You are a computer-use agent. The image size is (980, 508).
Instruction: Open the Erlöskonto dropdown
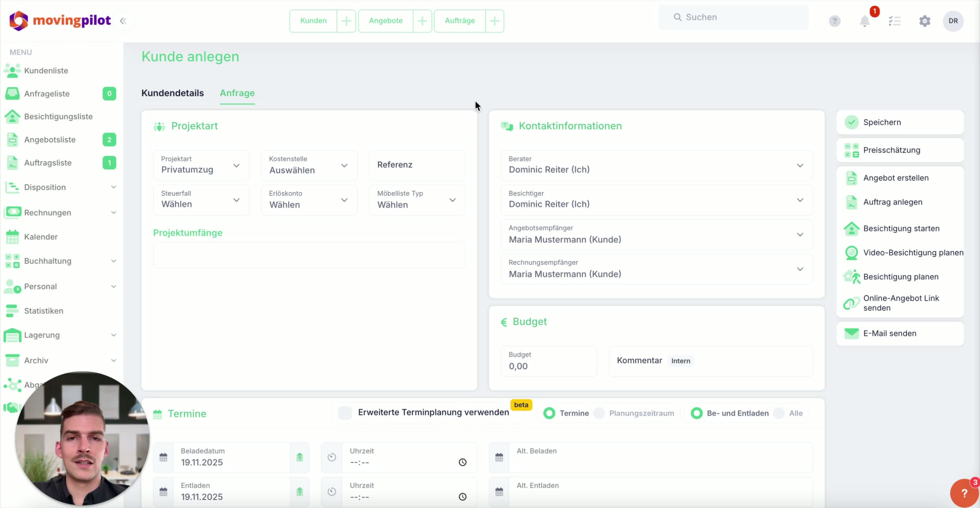click(x=309, y=200)
